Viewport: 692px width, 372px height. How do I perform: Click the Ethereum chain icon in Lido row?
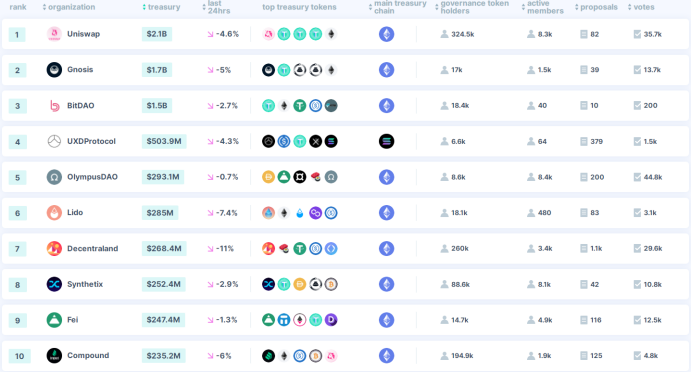click(x=387, y=213)
